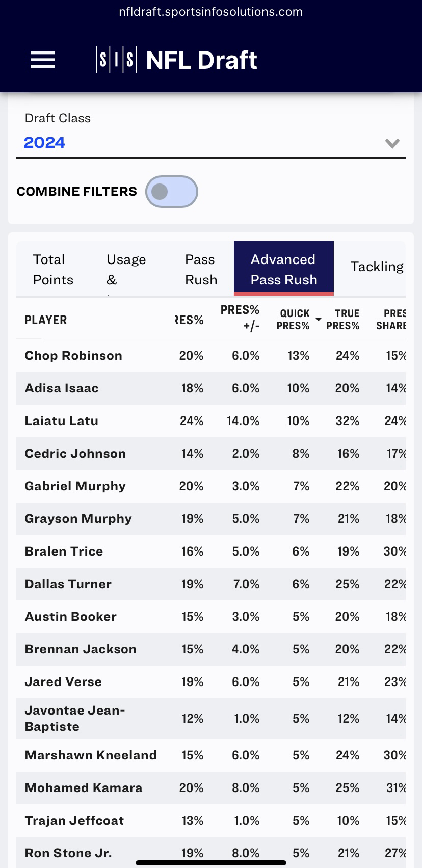Click the Advanced Pass Rush tab
422x868 pixels.
283,269
